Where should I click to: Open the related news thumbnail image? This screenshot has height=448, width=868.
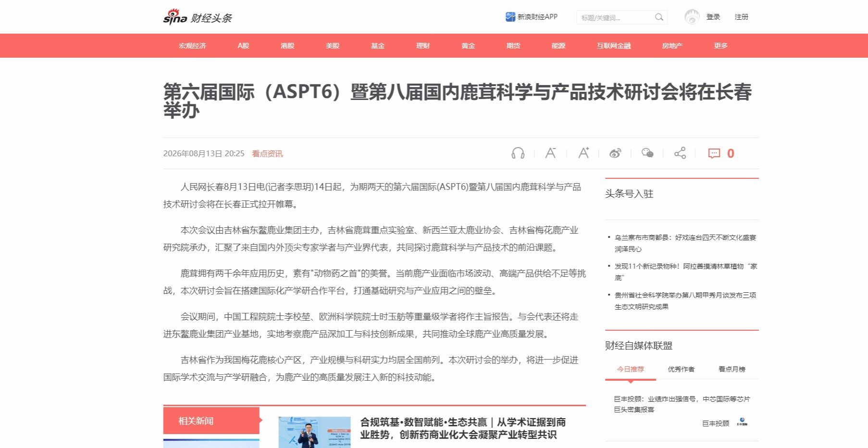tap(315, 432)
